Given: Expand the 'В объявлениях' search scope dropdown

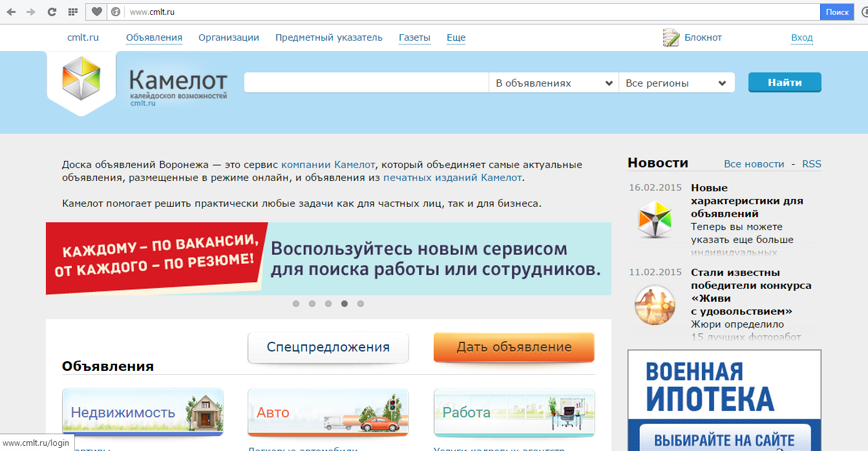Looking at the screenshot, I should (554, 83).
